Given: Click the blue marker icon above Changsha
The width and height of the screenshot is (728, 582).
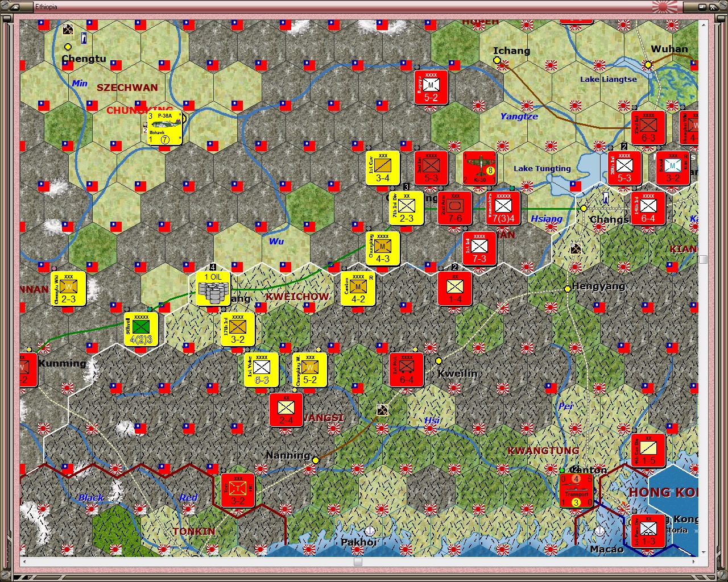Looking at the screenshot, I should (606, 197).
